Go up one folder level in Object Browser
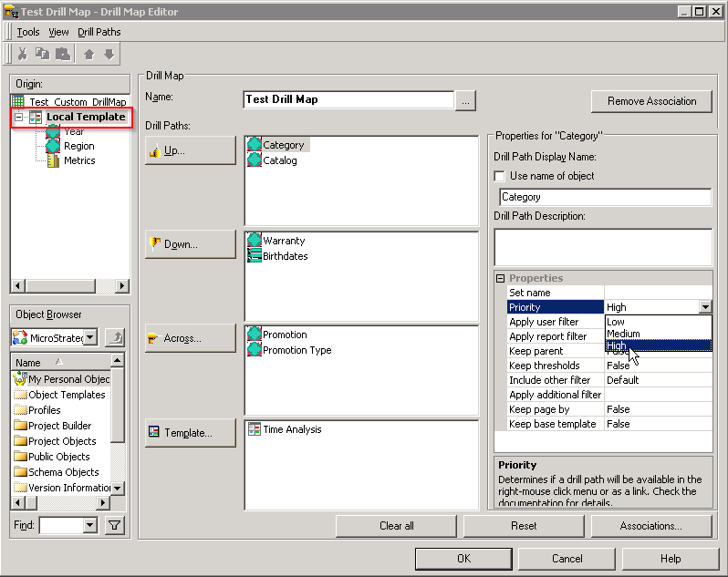 pyautogui.click(x=115, y=338)
